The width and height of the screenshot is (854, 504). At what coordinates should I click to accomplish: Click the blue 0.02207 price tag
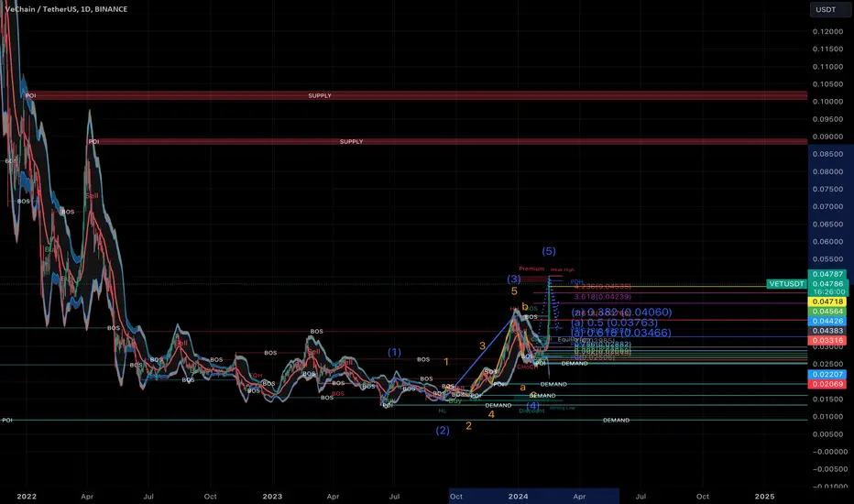[x=827, y=374]
